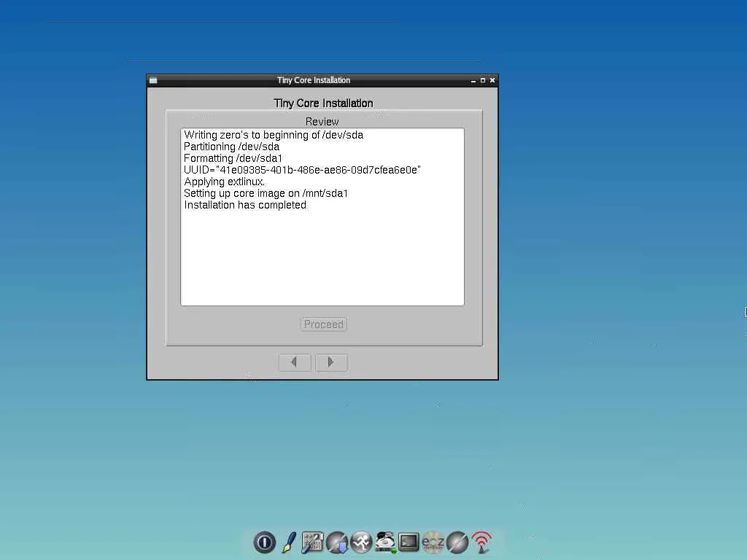Maximize the Tiny Core Installation window
This screenshot has width=747, height=560.
point(483,80)
